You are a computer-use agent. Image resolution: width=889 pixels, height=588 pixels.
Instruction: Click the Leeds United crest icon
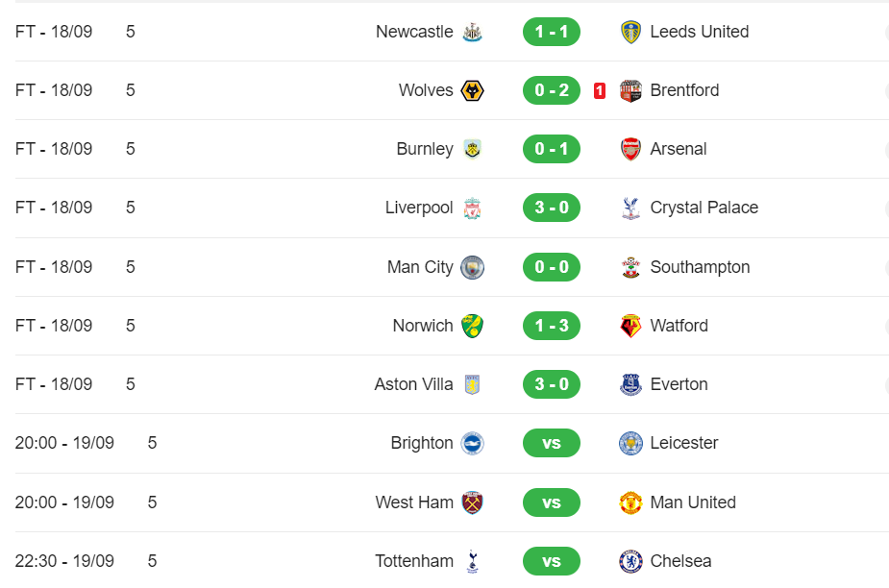tap(630, 32)
